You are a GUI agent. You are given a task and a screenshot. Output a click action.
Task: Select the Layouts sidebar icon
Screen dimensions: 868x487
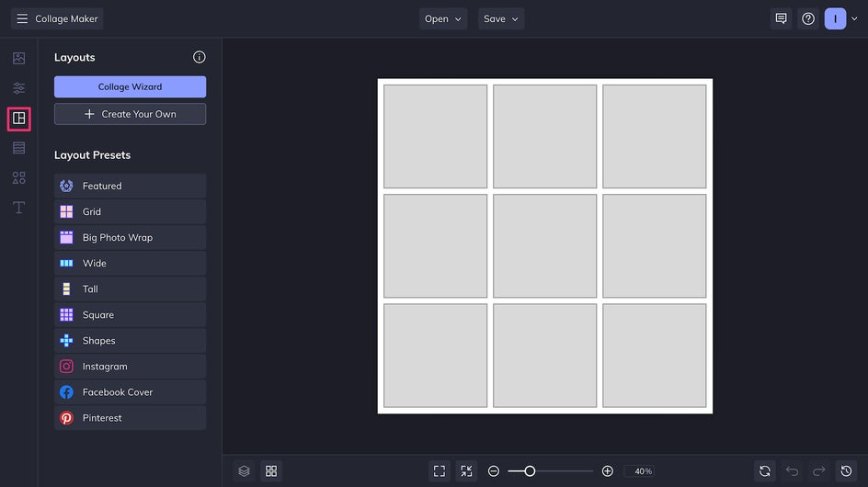tap(18, 119)
